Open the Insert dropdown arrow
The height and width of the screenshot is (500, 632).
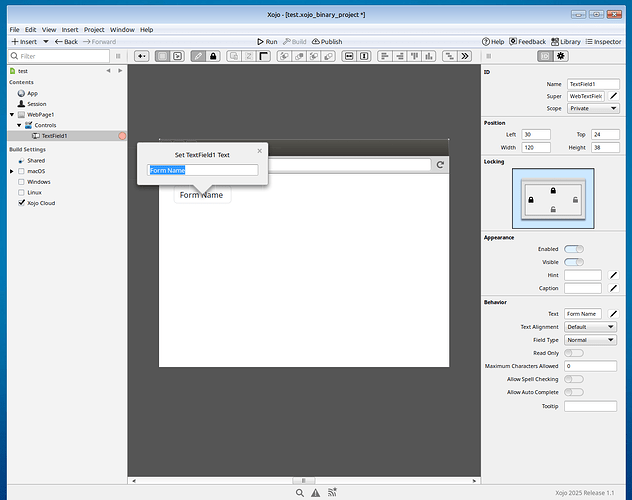[x=46, y=41]
